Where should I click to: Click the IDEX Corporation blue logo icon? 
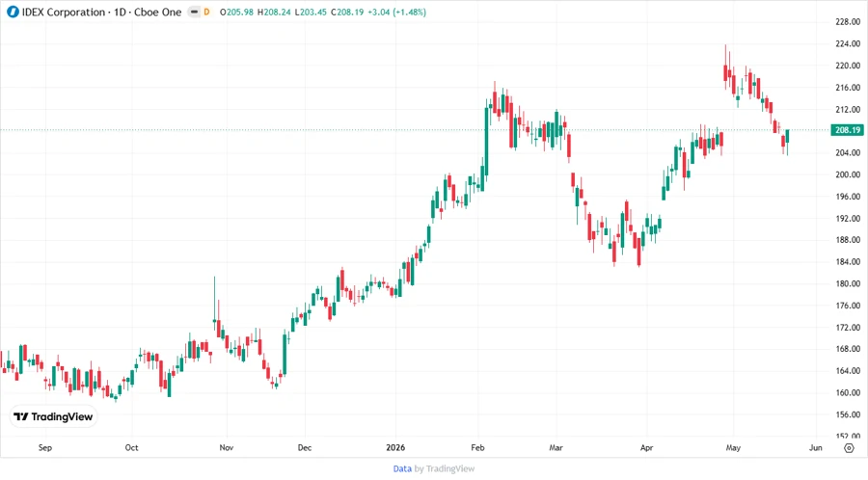[x=13, y=13]
